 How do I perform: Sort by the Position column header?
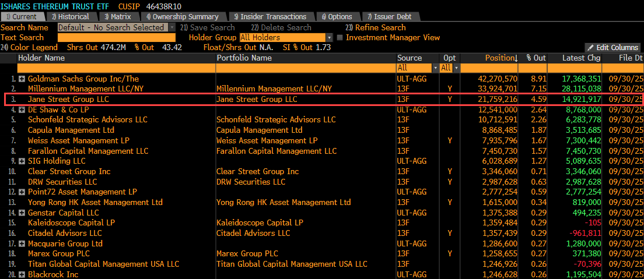pyautogui.click(x=501, y=58)
